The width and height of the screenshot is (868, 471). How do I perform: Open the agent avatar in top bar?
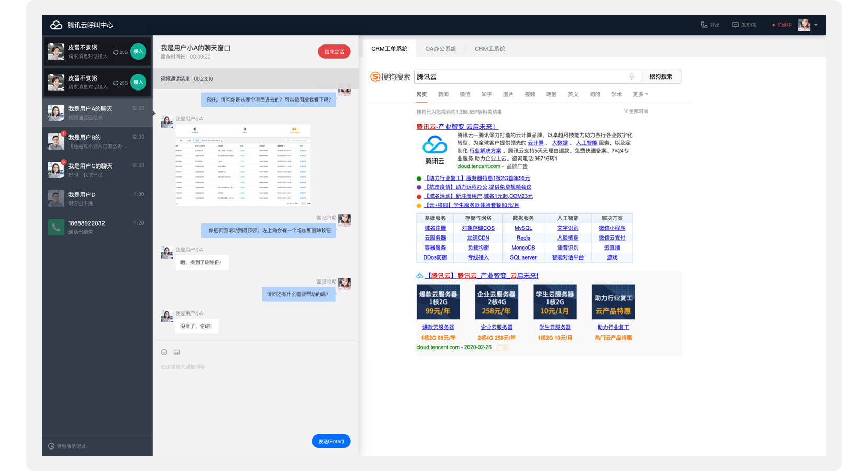804,25
